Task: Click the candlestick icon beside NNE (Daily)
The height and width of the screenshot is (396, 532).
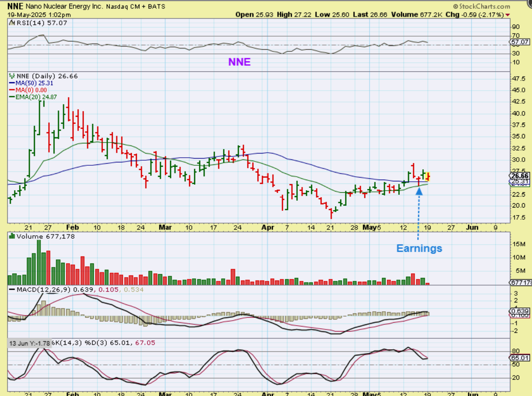Action: pyautogui.click(x=11, y=76)
